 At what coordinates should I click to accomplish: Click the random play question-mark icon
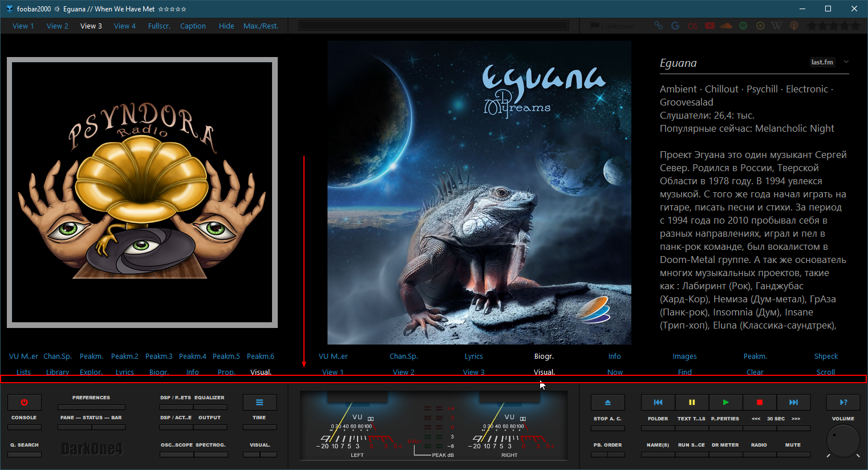click(843, 402)
